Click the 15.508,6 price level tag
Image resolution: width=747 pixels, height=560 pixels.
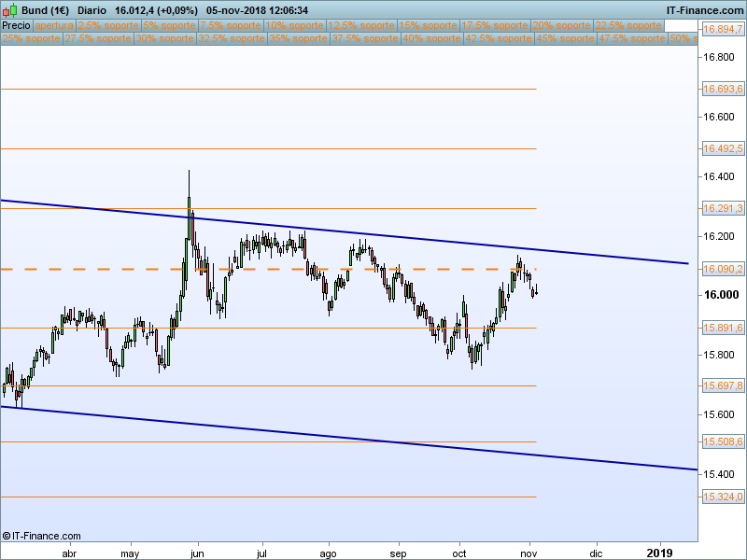click(x=723, y=441)
